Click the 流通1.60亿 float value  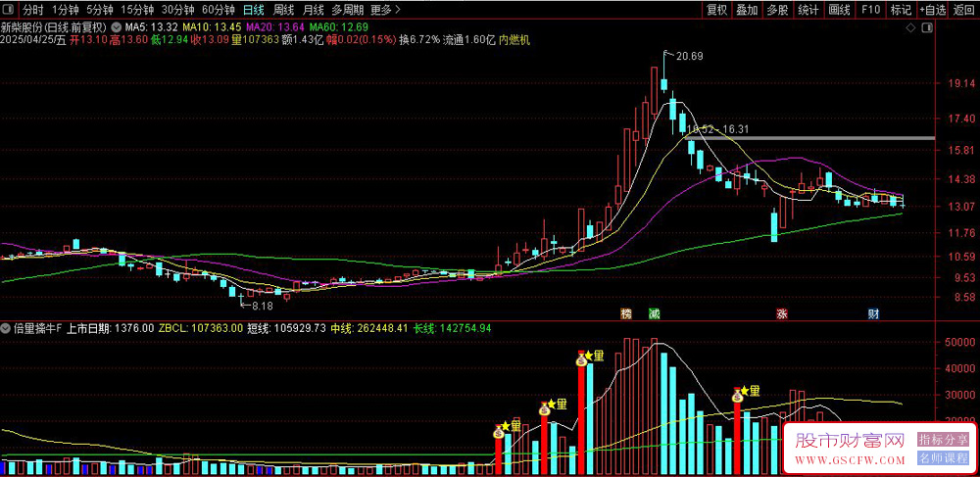pyautogui.click(x=469, y=40)
